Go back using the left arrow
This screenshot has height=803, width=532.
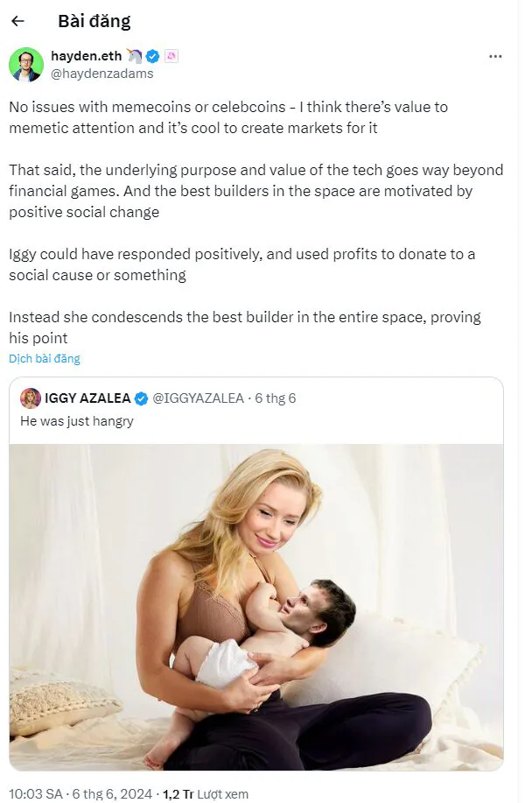click(x=17, y=21)
